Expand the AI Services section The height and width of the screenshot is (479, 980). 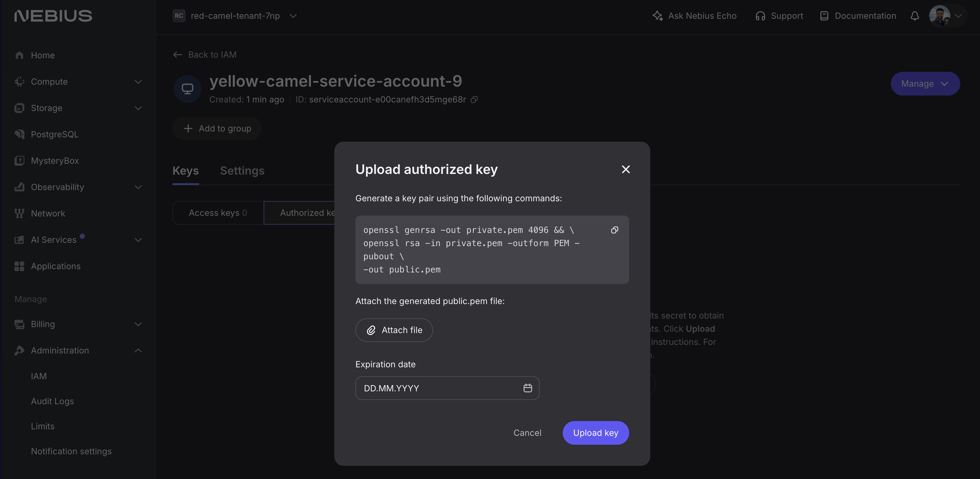(138, 239)
